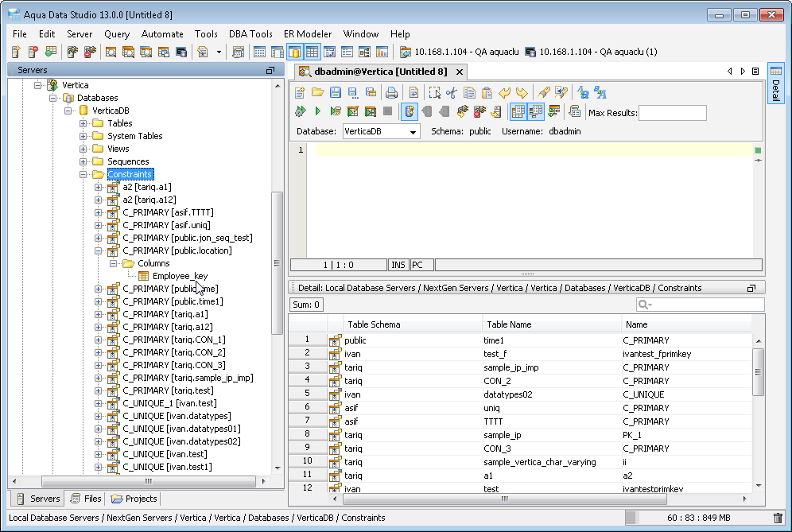Viewport: 792px width, 532px height.
Task: Expand the Tables folder node
Action: pyautogui.click(x=83, y=123)
